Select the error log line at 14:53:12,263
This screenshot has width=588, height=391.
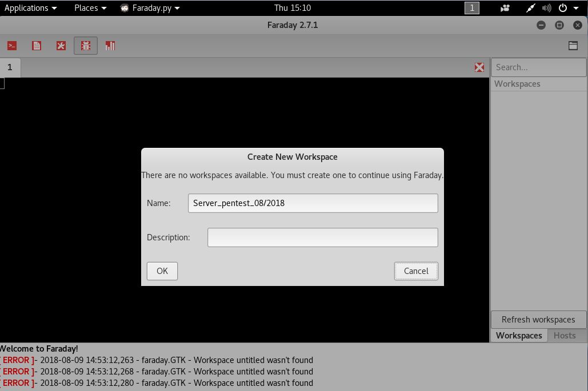coord(157,360)
